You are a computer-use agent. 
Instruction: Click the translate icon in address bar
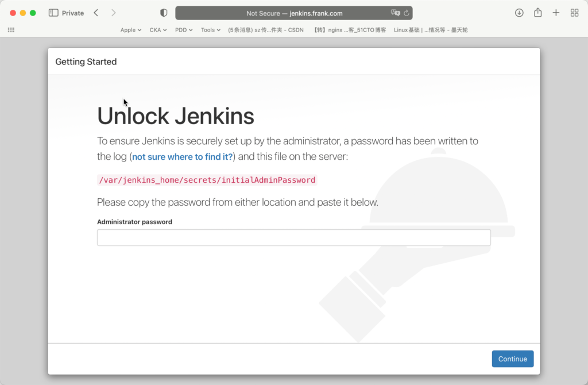(395, 13)
